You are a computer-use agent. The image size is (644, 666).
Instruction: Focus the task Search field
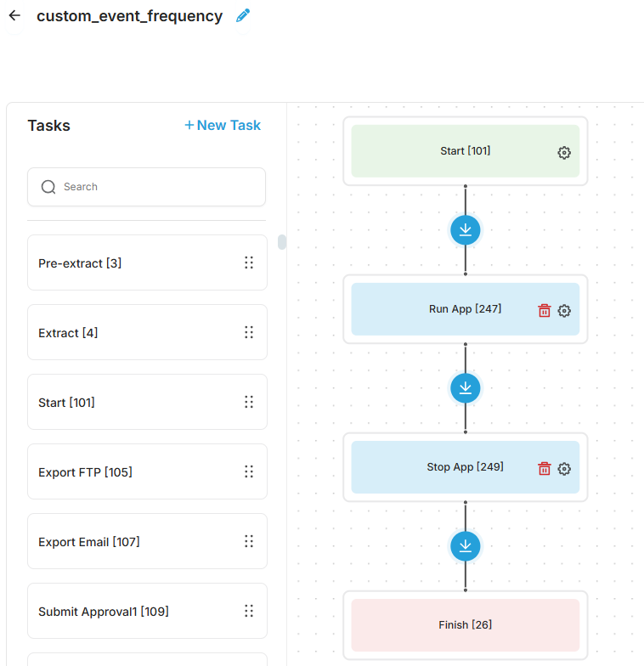(x=146, y=187)
